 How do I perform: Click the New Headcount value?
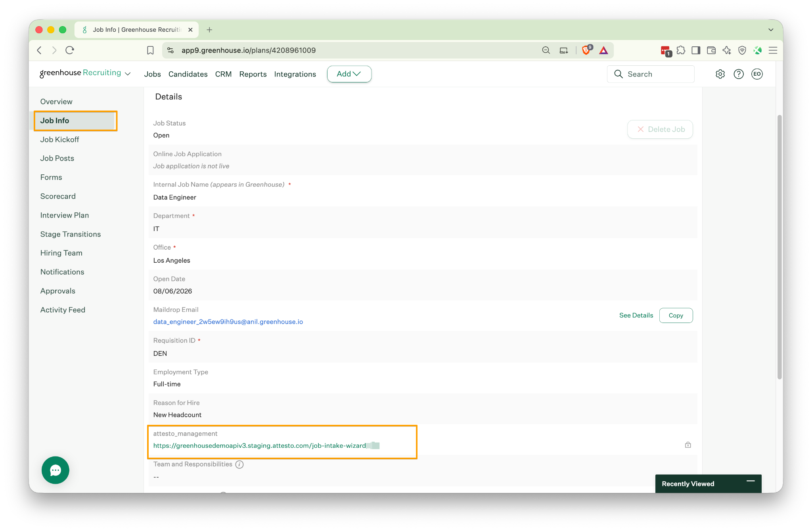point(177,415)
